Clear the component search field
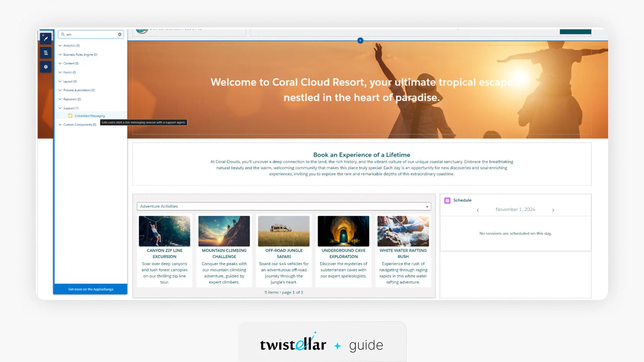Screen dimensions: 644x362 coord(120,34)
